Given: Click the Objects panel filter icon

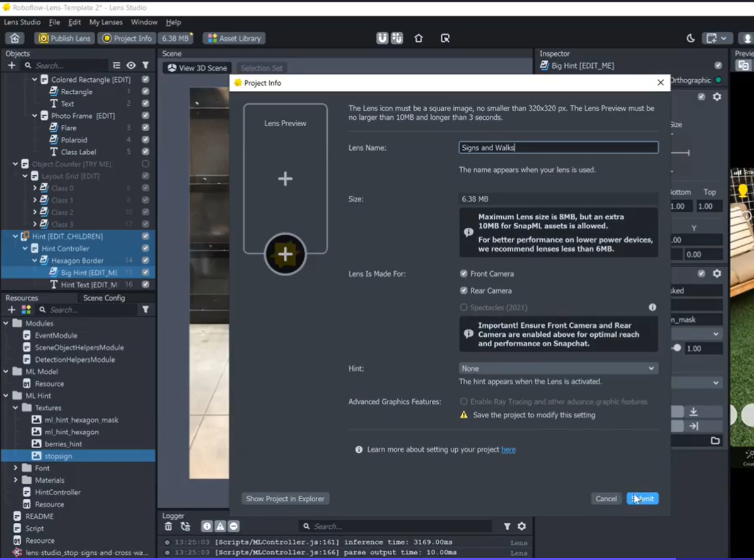Looking at the screenshot, I should (x=145, y=66).
